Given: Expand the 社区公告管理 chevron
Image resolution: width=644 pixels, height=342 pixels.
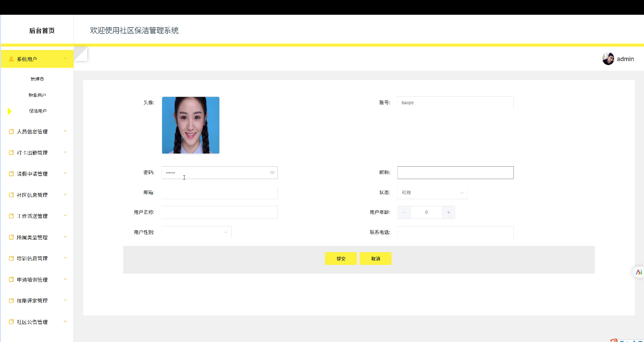Looking at the screenshot, I should point(65,321).
